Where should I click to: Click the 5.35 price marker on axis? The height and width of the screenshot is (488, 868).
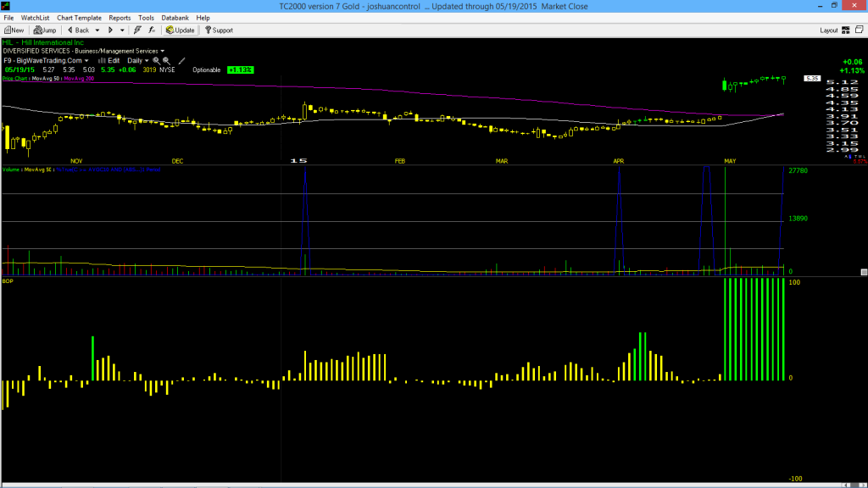(812, 79)
